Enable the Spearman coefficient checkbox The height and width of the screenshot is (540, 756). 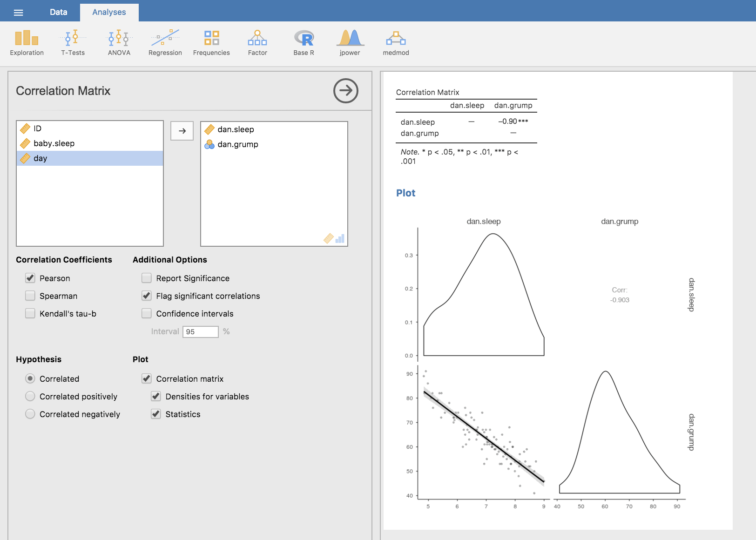[30, 296]
